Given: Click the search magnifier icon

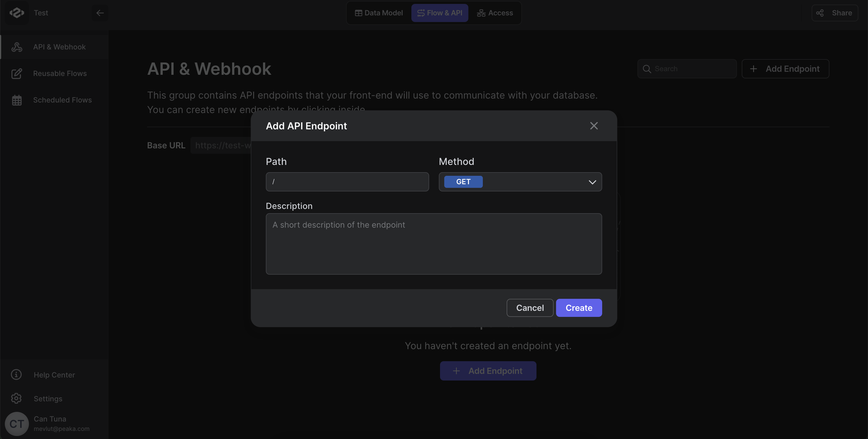Looking at the screenshot, I should tap(646, 69).
